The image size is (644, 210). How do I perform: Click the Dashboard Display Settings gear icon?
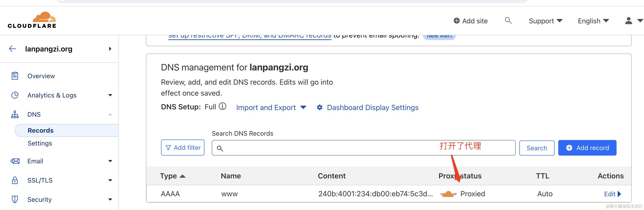[319, 108]
